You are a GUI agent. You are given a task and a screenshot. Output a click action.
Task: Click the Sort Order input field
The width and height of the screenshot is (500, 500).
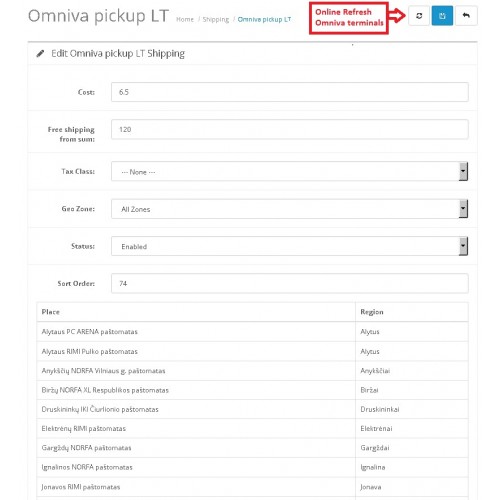point(290,283)
